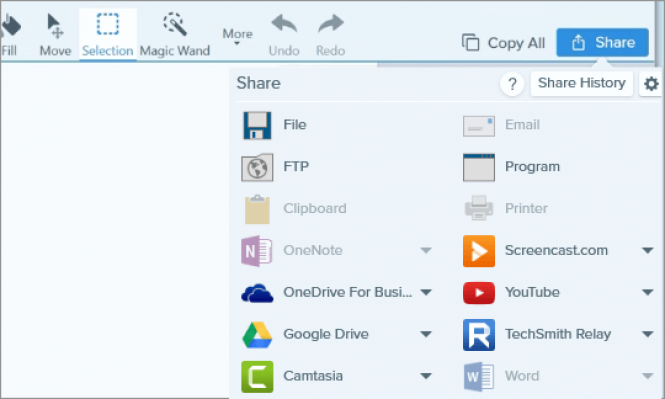Click the Camtasia green icon
This screenshot has height=399, width=665.
(257, 377)
